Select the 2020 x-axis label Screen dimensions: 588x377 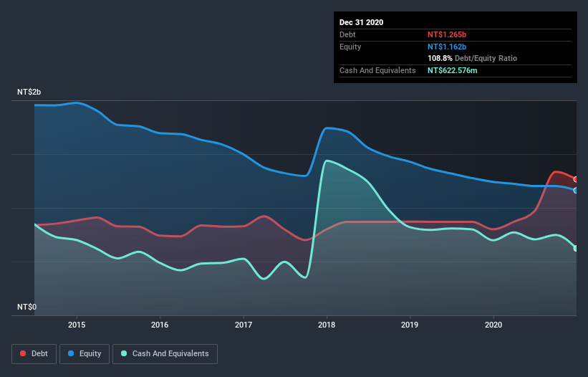(x=493, y=325)
